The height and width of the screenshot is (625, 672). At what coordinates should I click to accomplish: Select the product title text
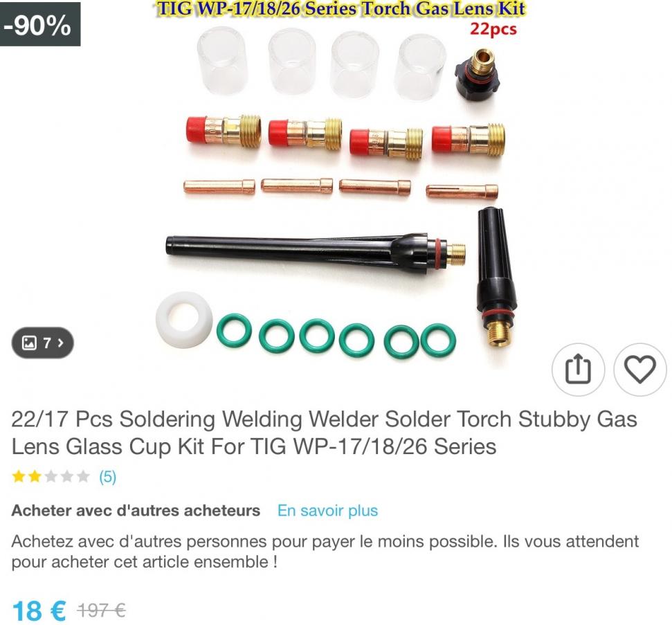(x=324, y=433)
